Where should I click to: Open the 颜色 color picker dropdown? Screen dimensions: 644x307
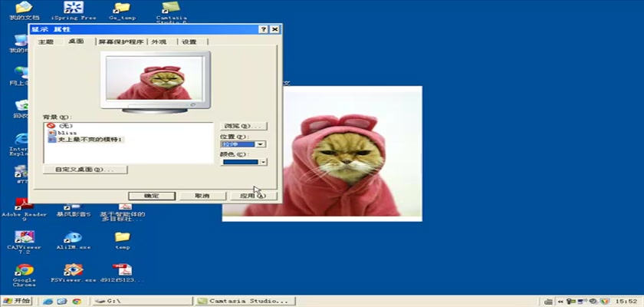[x=244, y=162]
